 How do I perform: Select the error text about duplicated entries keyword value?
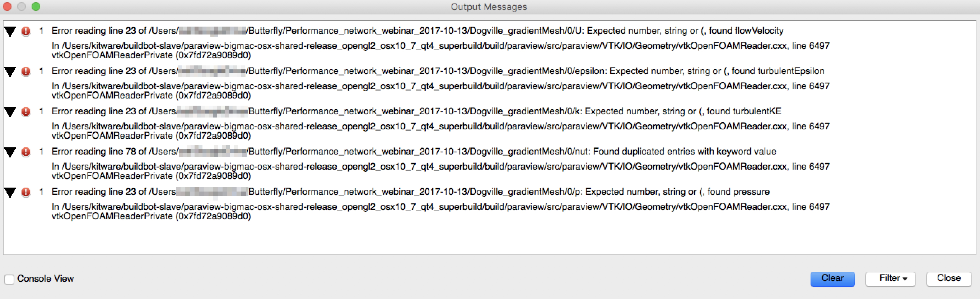click(x=414, y=152)
